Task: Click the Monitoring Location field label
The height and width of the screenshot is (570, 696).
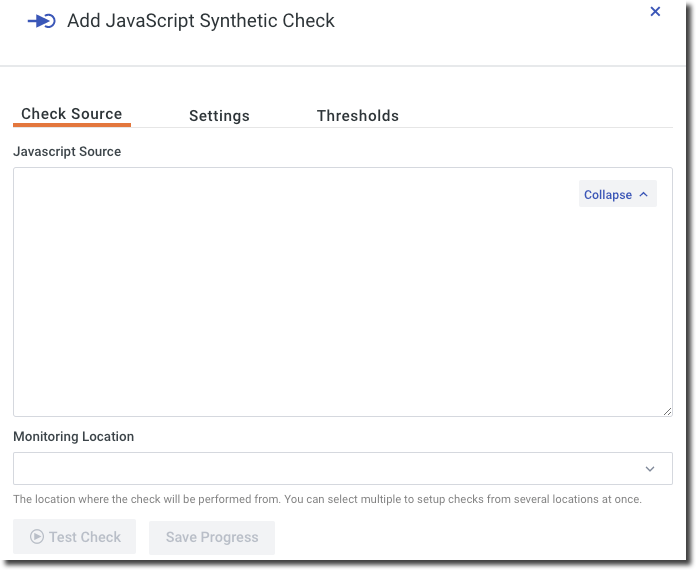Action: (74, 437)
